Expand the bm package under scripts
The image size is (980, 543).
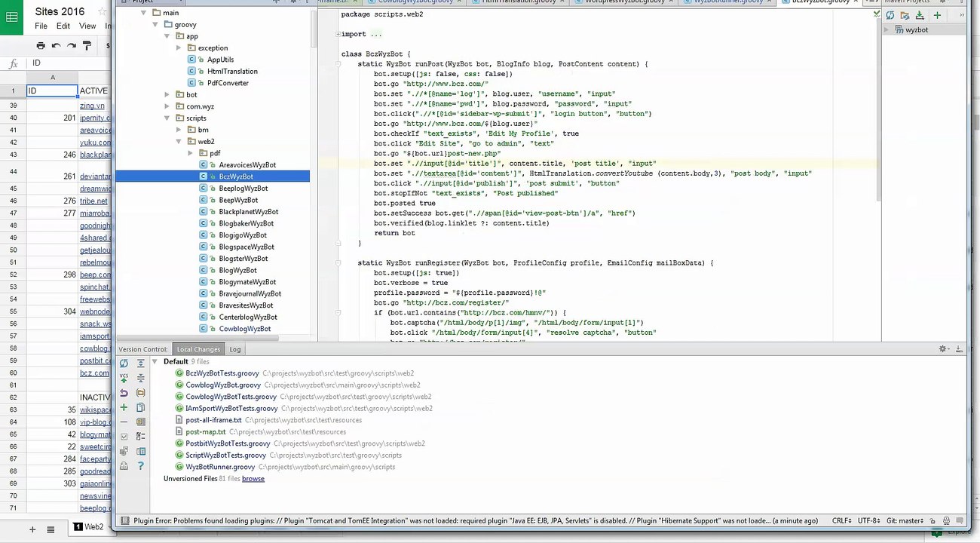179,130
